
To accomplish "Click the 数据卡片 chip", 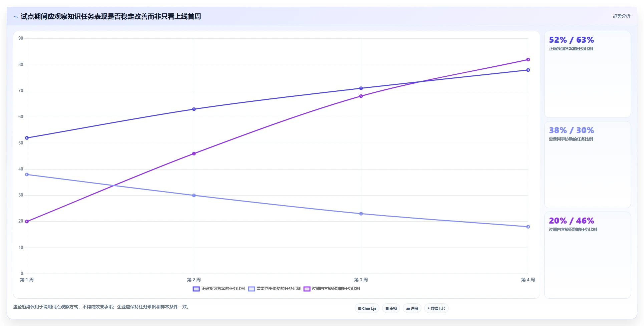I will click(436, 308).
